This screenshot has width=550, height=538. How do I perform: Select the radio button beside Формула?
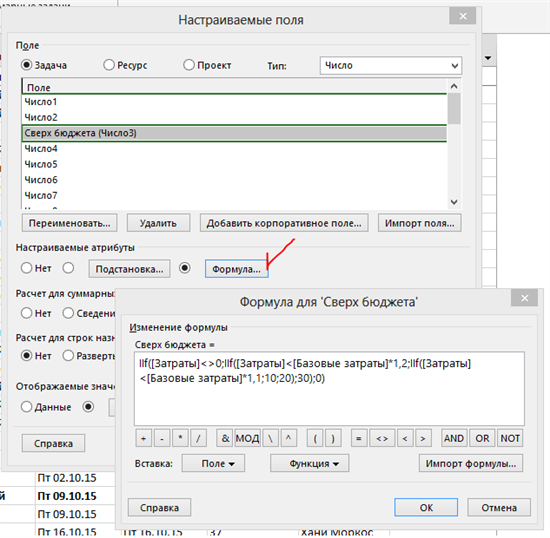pyautogui.click(x=185, y=268)
